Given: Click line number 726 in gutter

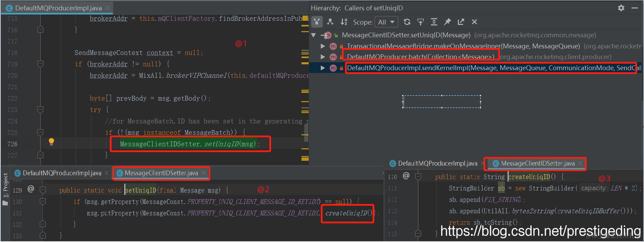Looking at the screenshot, I should [12, 144].
